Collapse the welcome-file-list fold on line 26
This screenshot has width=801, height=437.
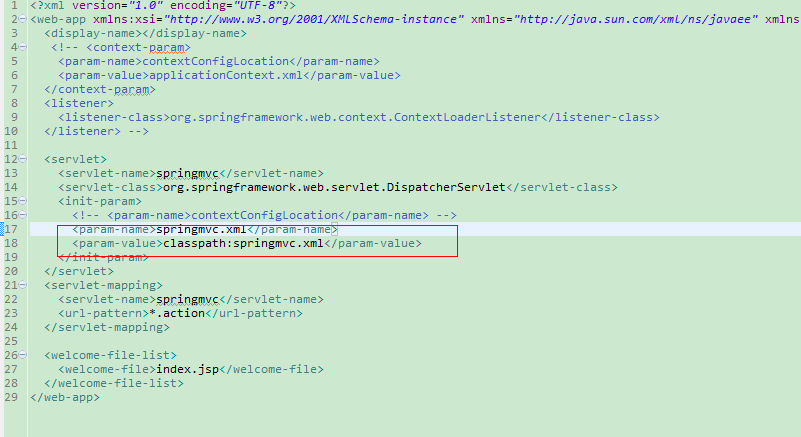click(x=22, y=355)
